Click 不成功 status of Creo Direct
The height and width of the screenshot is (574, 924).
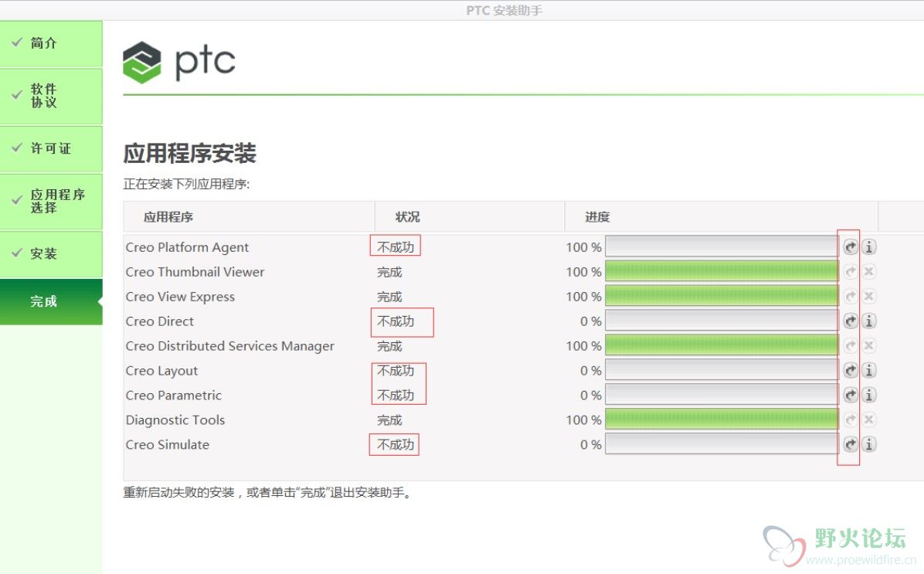(396, 322)
